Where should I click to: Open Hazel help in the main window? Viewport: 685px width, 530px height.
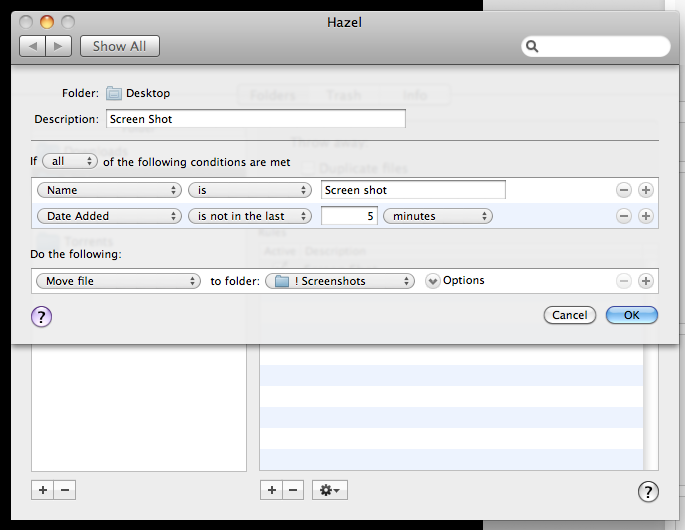click(x=648, y=492)
